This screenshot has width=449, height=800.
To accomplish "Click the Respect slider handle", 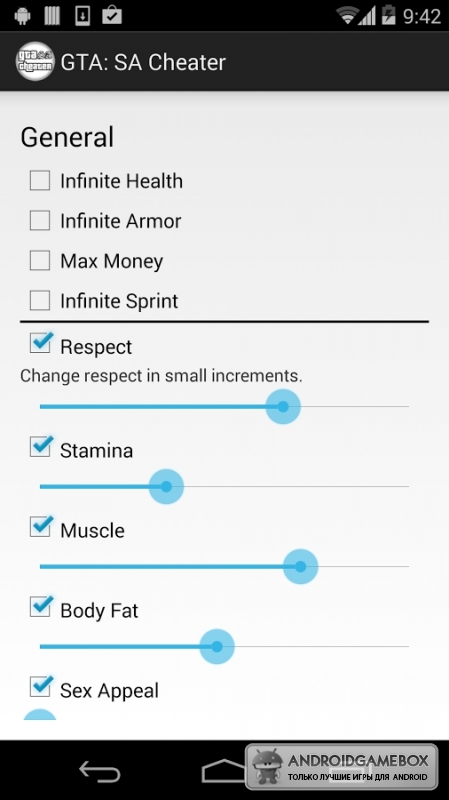I will click(283, 407).
